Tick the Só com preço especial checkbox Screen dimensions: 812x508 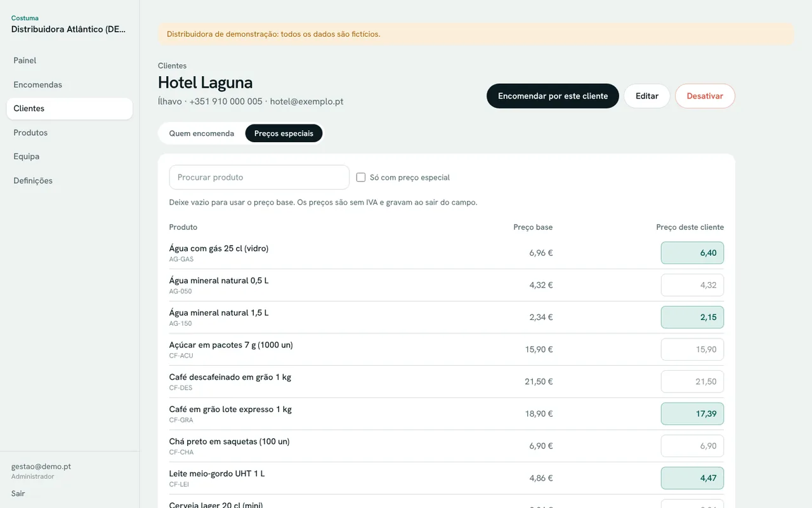coord(361,178)
